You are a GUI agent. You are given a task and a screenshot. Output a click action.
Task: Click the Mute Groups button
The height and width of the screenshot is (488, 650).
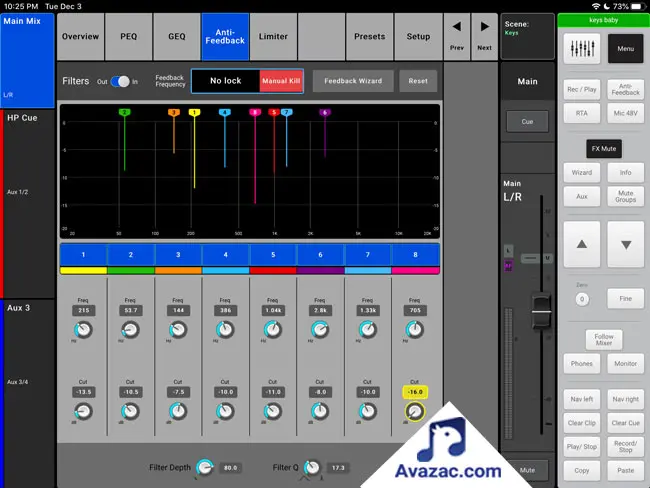click(x=626, y=197)
